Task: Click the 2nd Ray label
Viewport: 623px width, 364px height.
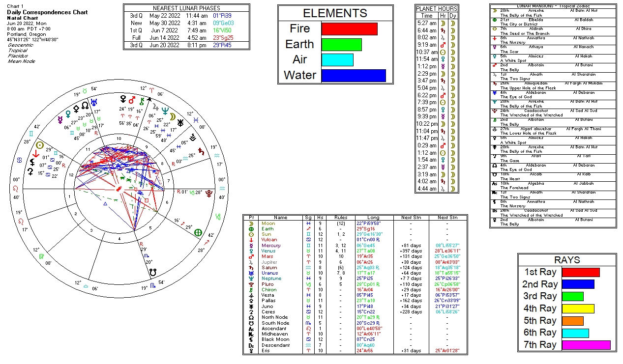Action: click(539, 284)
